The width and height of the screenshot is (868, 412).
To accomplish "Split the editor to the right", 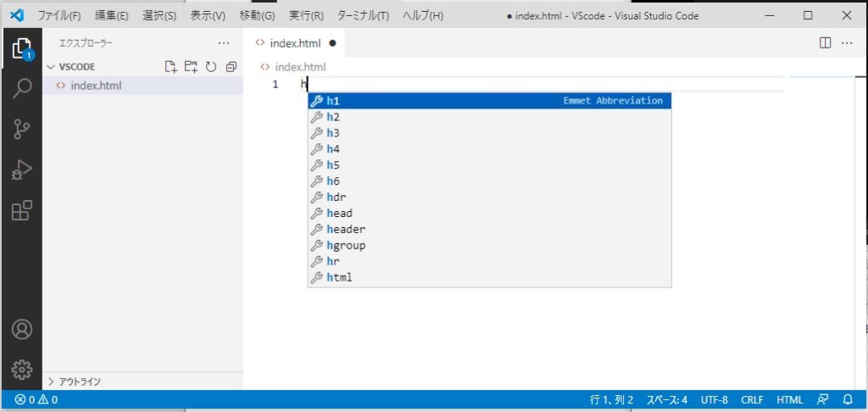I will pos(825,43).
